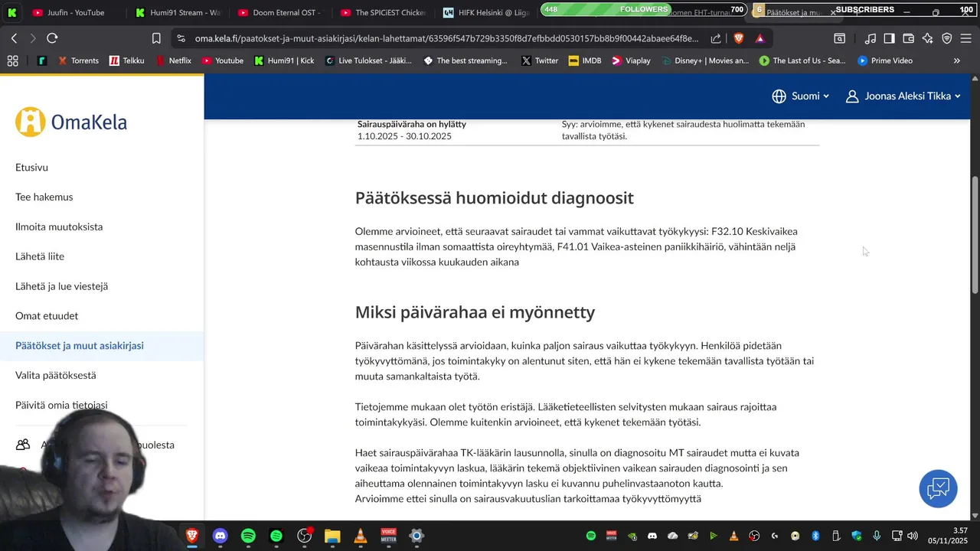Open the Suomi language dropdown

pos(800,96)
